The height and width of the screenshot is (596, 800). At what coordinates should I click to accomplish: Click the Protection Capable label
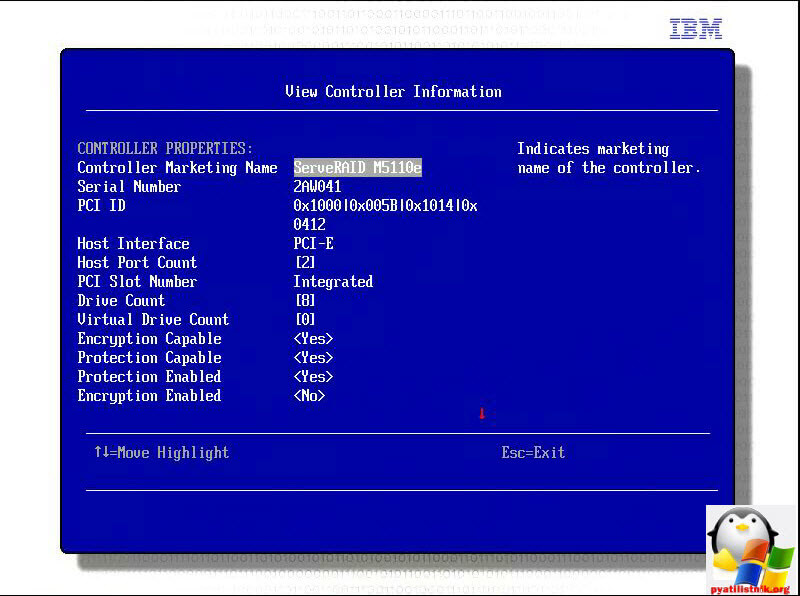(x=149, y=358)
